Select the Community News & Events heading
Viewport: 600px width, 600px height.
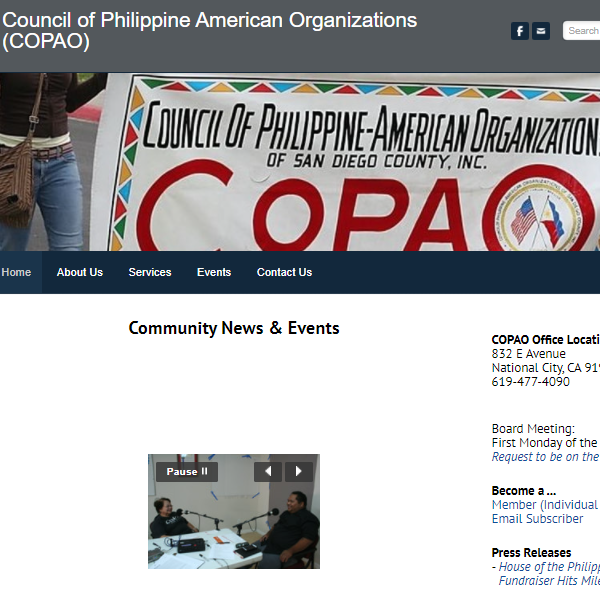234,328
